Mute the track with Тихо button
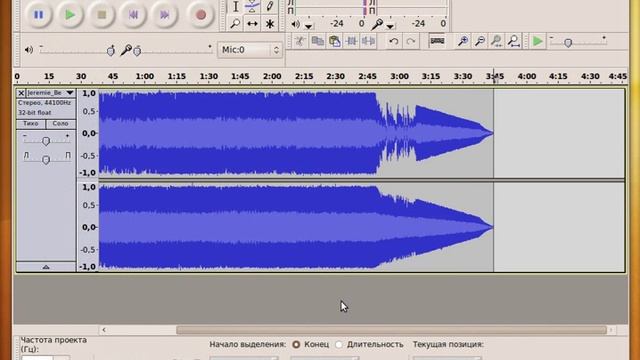640x360 pixels. pos(31,124)
